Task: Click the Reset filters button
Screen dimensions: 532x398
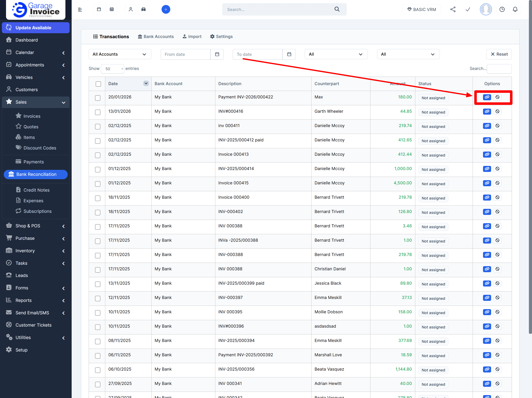Action: [x=499, y=54]
